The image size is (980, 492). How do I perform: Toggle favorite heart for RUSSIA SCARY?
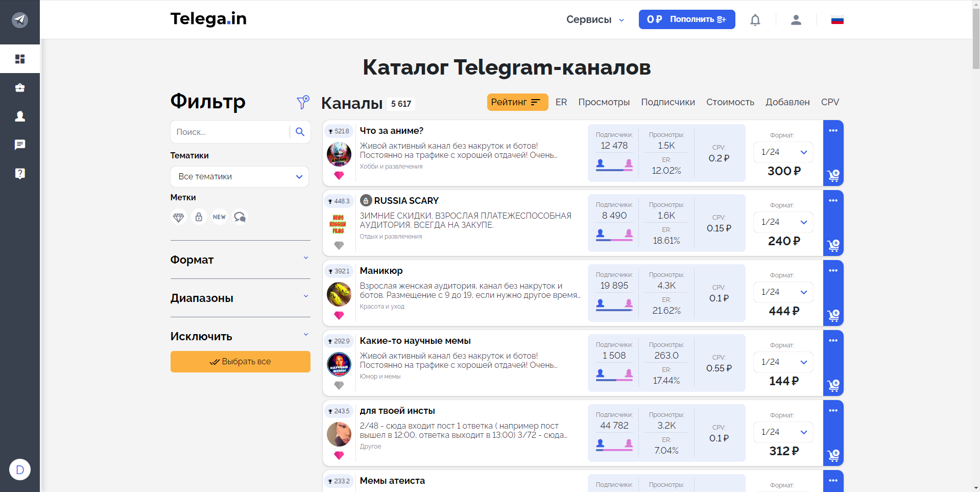[339, 246]
